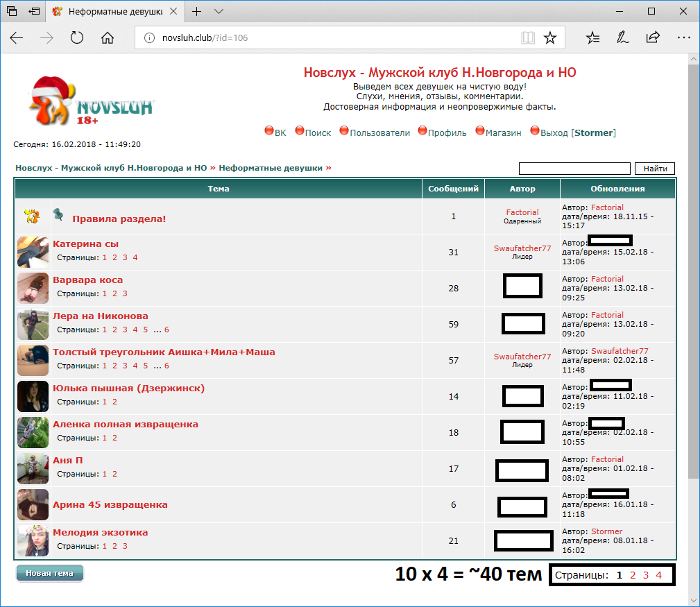The image size is (700, 607).
Task: Go to browser Home page icon
Action: coord(108,37)
